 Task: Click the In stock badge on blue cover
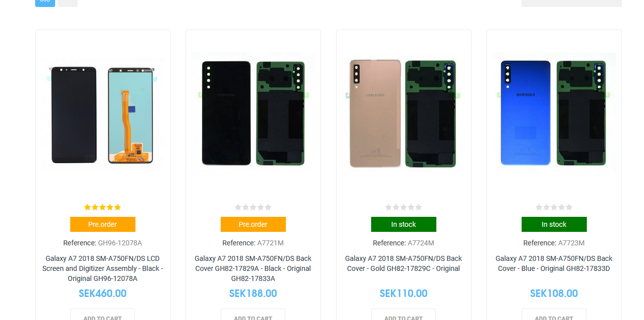tap(554, 224)
